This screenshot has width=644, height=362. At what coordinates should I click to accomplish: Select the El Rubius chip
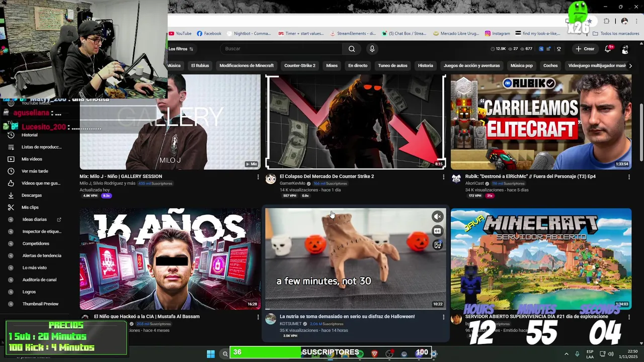200,65
